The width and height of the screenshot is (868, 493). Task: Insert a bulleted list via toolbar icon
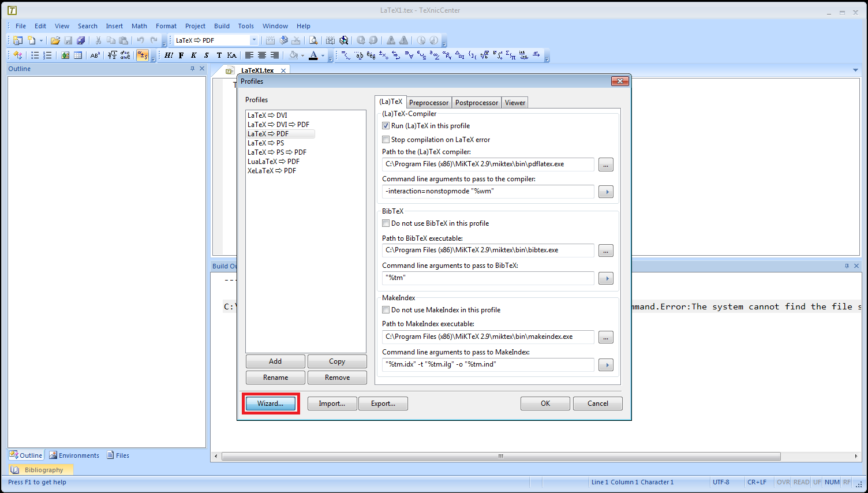[x=35, y=55]
